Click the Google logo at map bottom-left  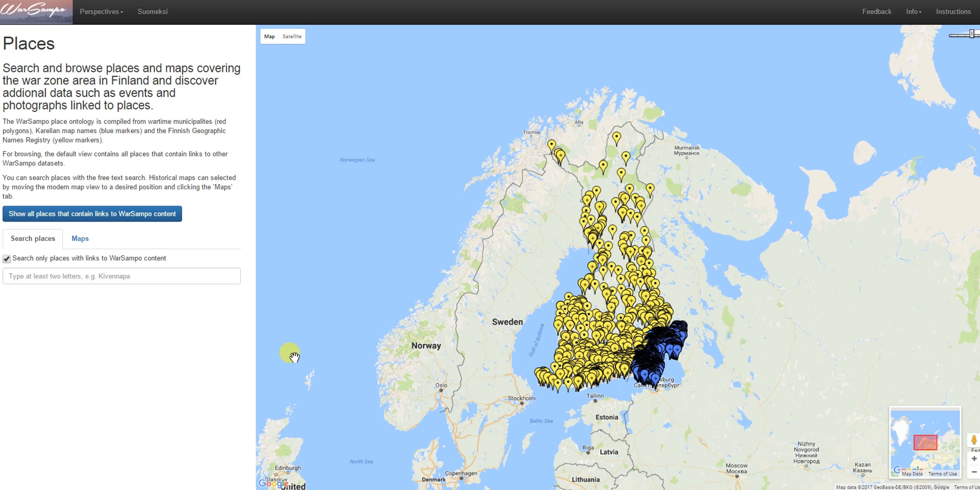(274, 483)
